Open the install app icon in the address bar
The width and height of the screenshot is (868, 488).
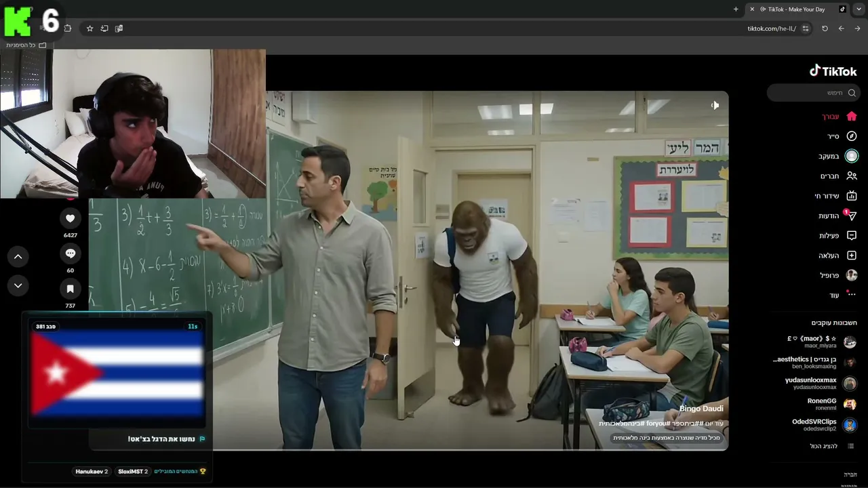pyautogui.click(x=104, y=28)
